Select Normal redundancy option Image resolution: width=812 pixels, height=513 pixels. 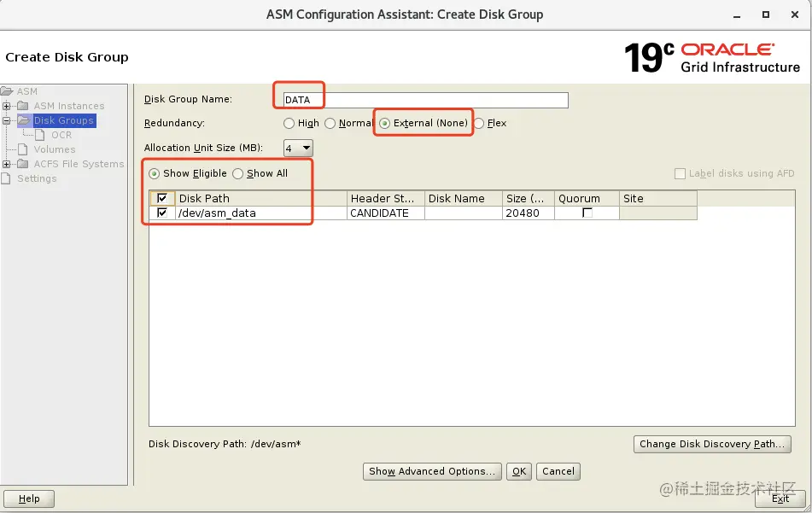[x=330, y=123]
